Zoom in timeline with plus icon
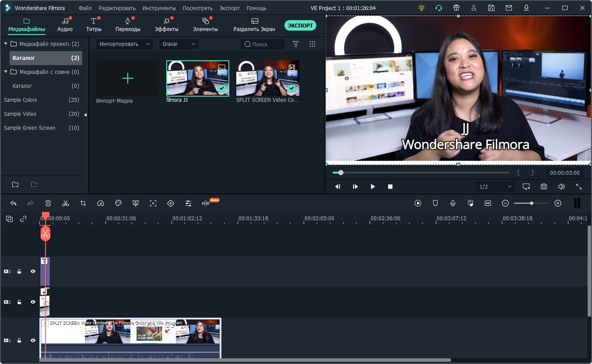The image size is (592, 364). tap(558, 203)
